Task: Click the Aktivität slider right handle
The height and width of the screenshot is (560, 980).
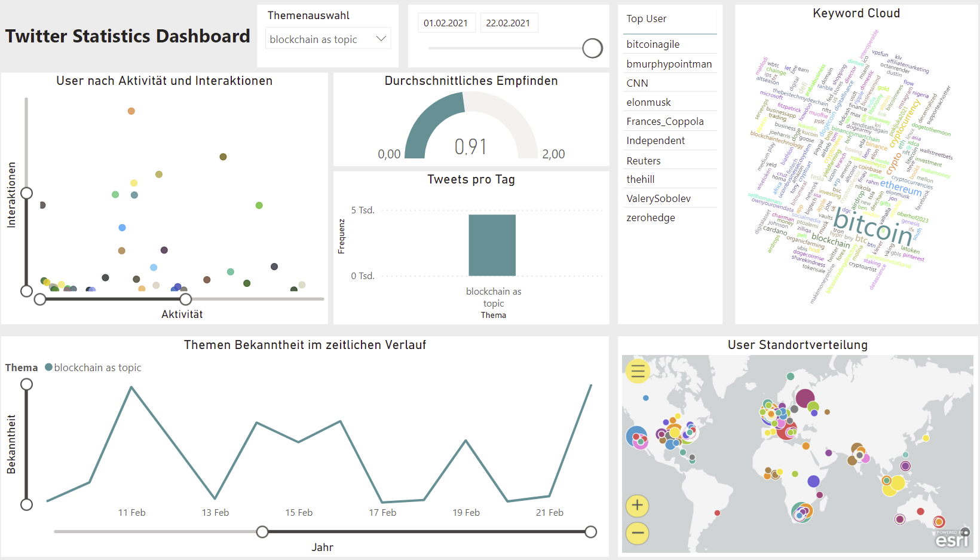Action: [186, 299]
